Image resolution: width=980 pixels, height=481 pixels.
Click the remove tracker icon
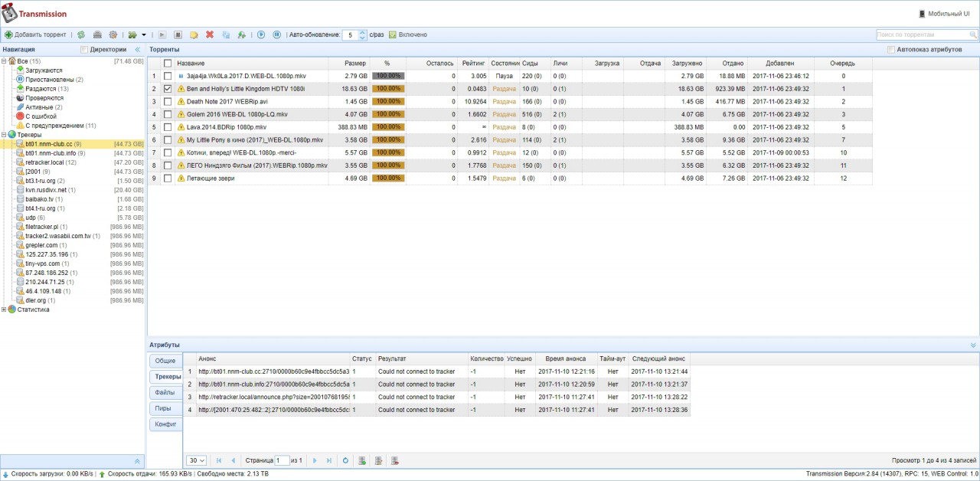tap(394, 460)
